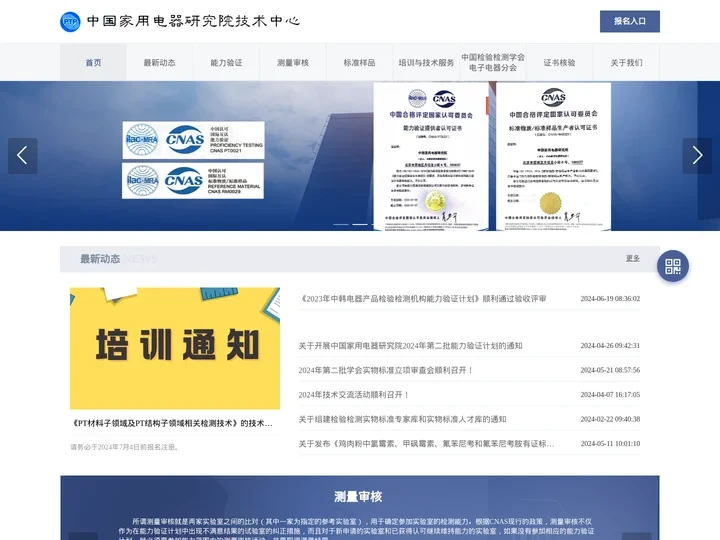Open the floating QR code icon
The height and width of the screenshot is (540, 720).
coord(673,266)
